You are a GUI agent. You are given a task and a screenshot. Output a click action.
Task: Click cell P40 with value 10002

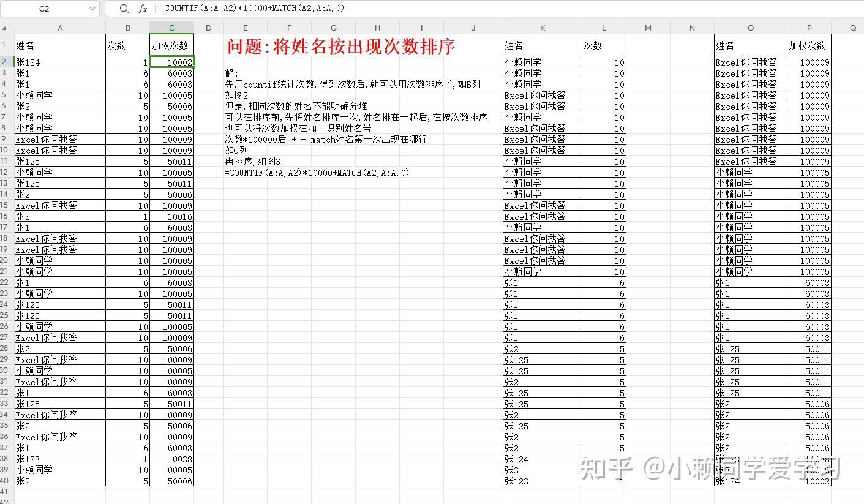tap(809, 481)
